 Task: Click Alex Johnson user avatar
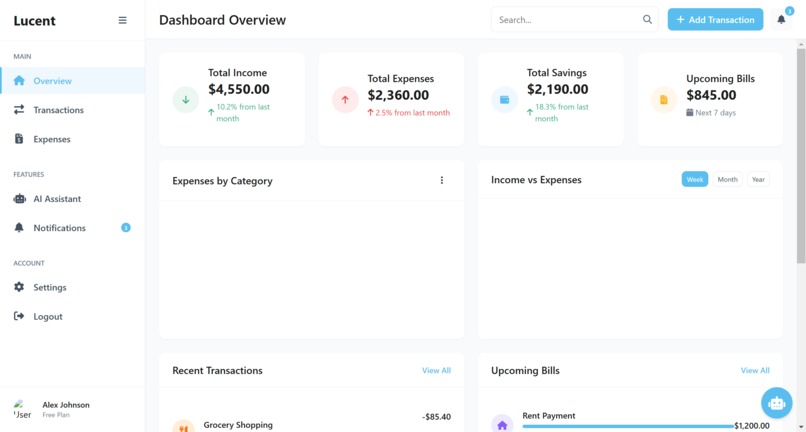23,409
